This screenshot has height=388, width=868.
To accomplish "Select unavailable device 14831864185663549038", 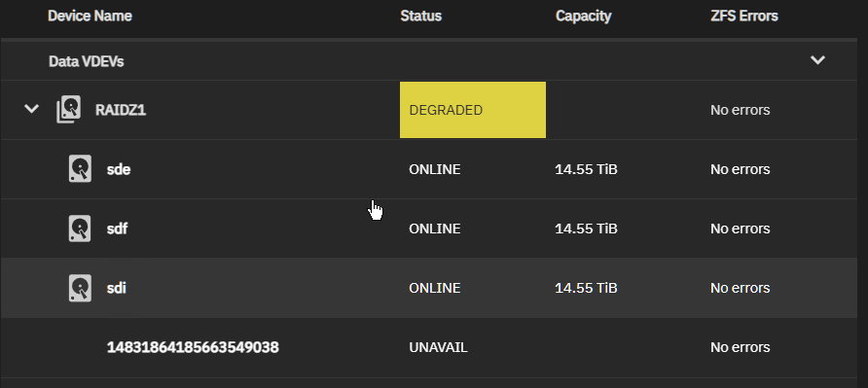I will pos(193,347).
